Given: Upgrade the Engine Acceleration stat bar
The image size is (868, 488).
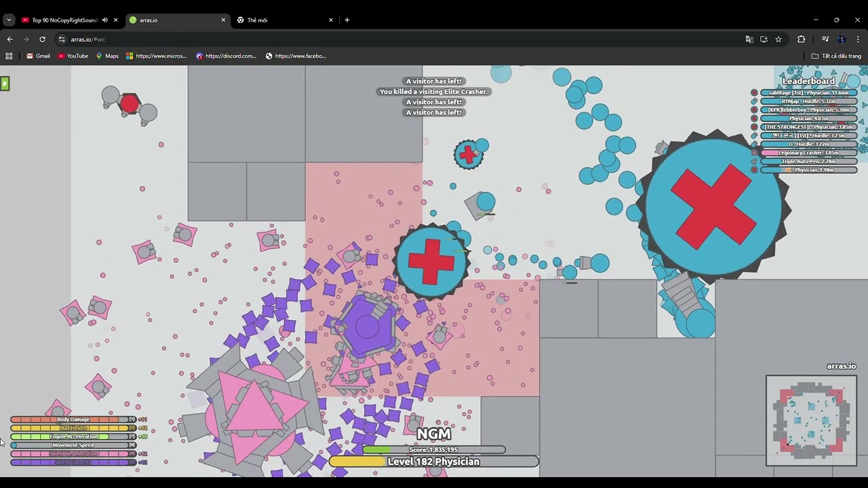Looking at the screenshot, I should click(73, 437).
